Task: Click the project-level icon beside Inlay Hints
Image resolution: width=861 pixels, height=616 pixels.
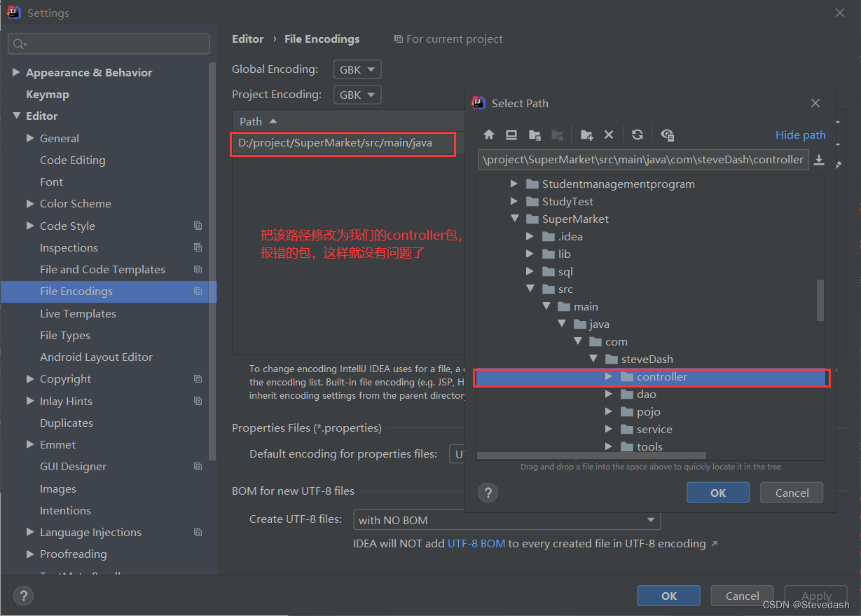Action: (198, 401)
